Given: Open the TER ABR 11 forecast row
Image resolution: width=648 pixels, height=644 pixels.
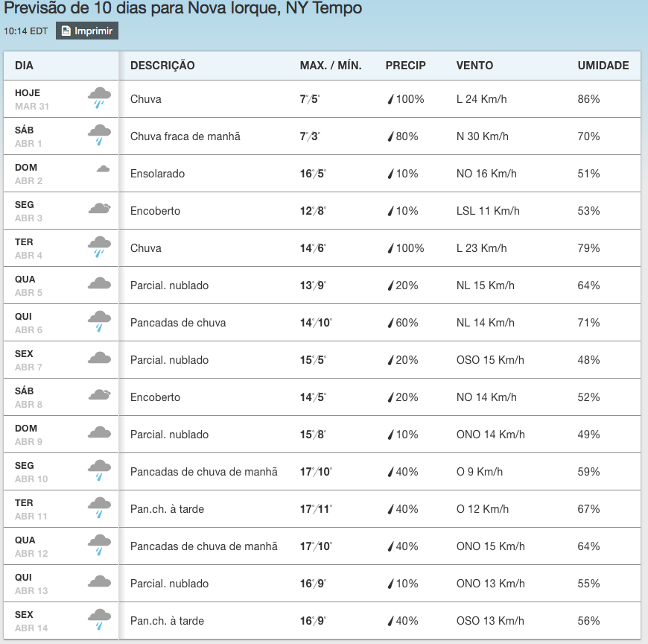Looking at the screenshot, I should (322, 509).
